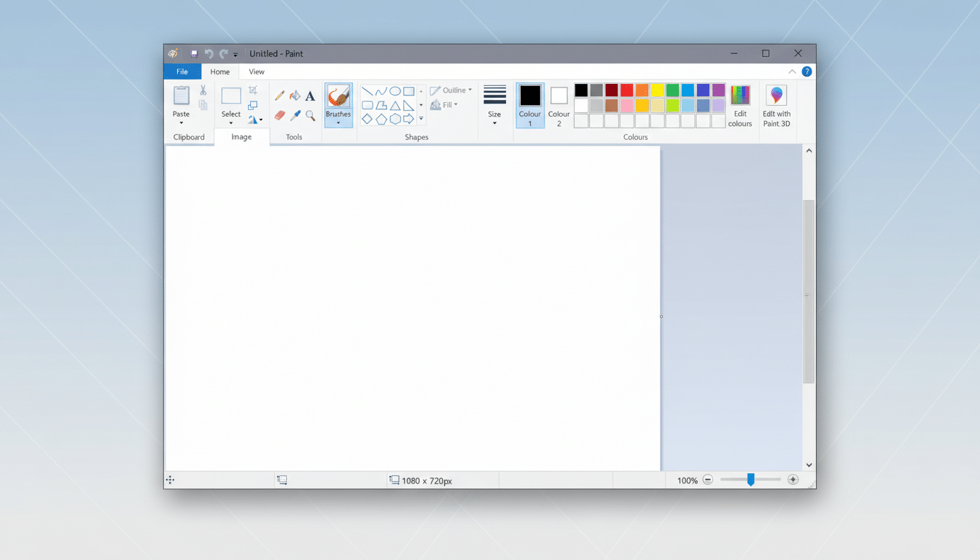This screenshot has height=560, width=980.
Task: Open the Size dropdown
Action: click(494, 102)
